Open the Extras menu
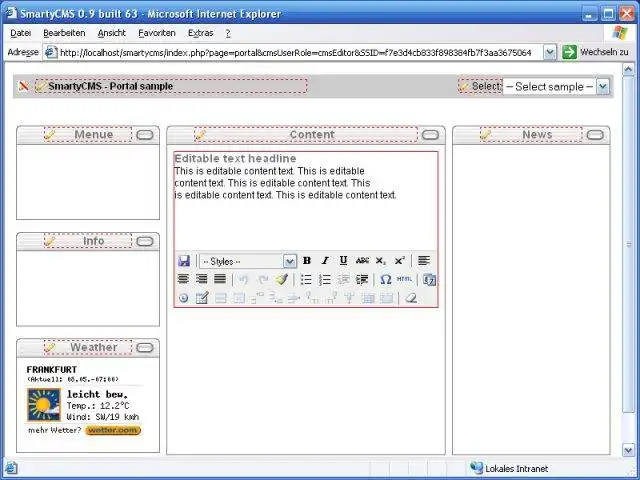Image resolution: width=640 pixels, height=480 pixels. coord(200,33)
